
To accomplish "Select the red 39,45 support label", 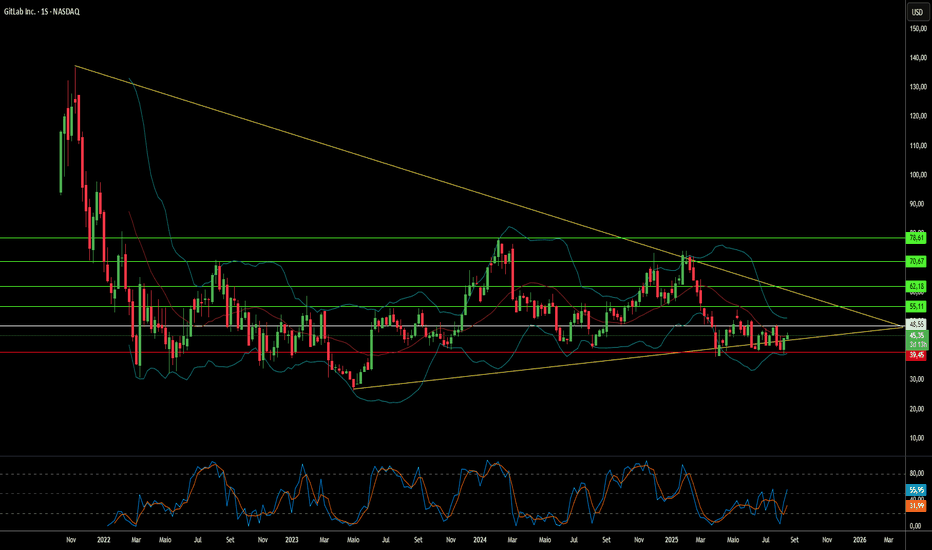I will [917, 355].
